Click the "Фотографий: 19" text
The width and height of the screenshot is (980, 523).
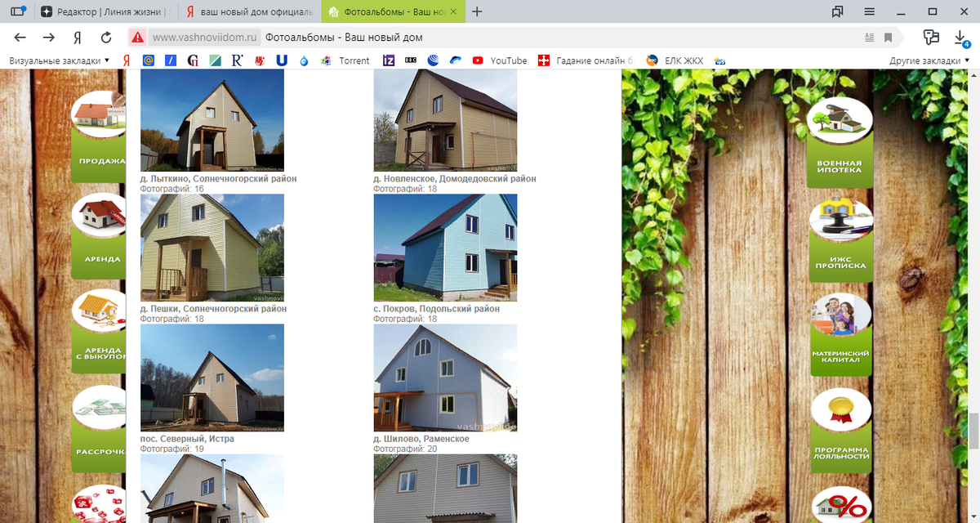point(172,449)
